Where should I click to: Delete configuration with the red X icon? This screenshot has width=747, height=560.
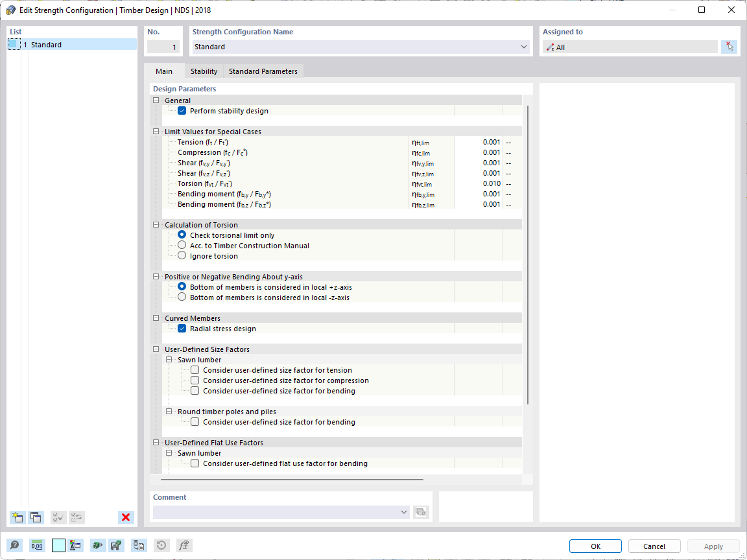126,517
